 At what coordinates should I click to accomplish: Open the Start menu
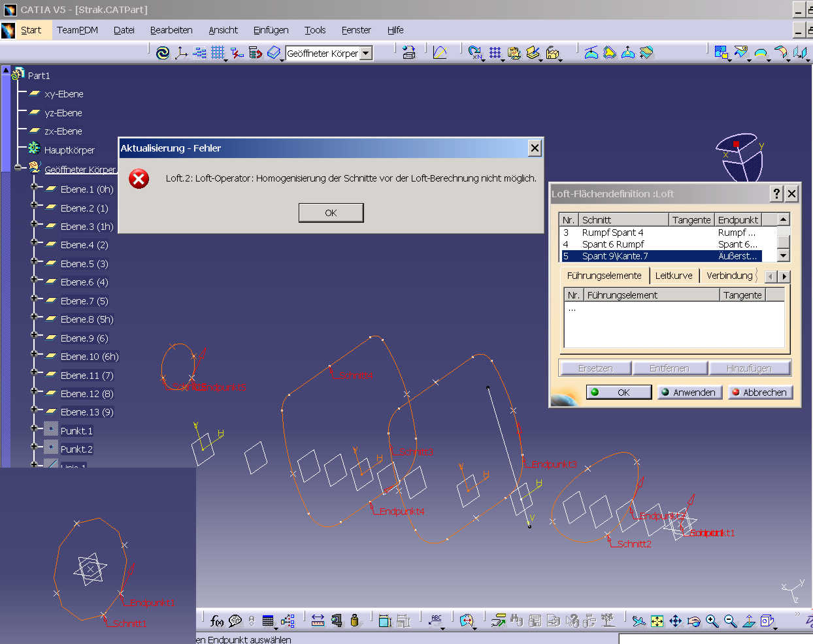31,30
